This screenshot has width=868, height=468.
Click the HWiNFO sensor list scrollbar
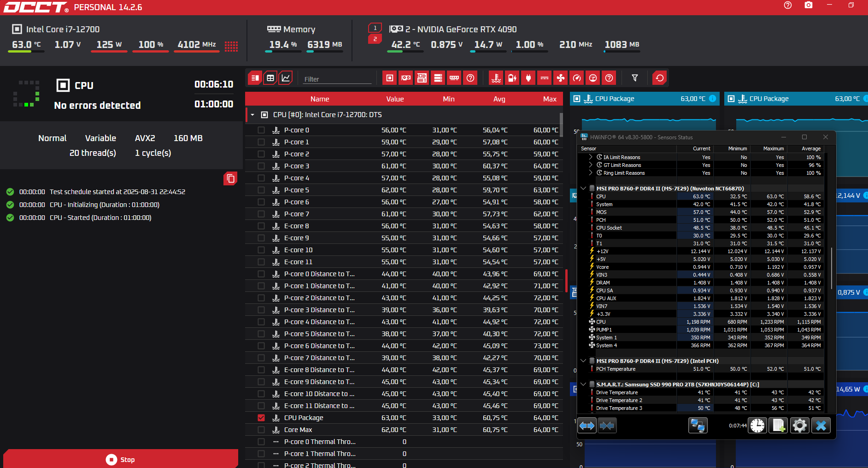[832, 269]
